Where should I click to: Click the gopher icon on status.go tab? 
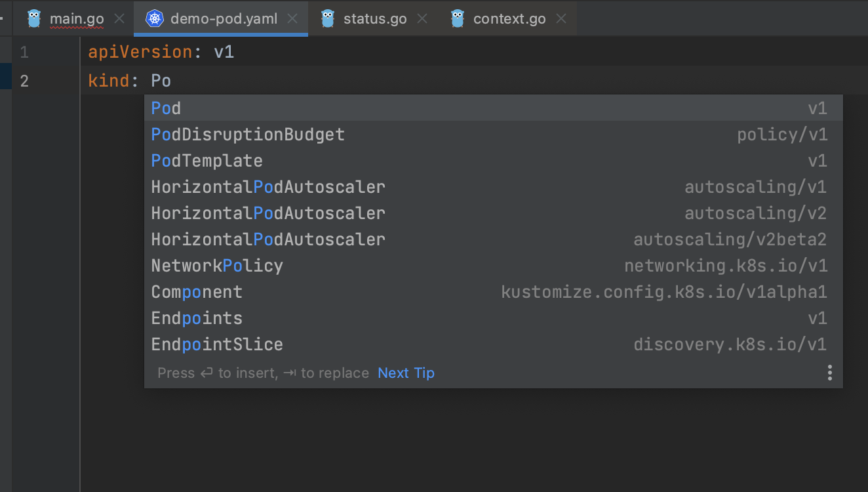328,18
